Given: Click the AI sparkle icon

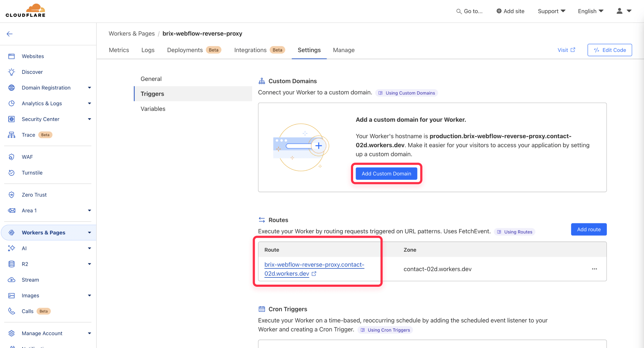Looking at the screenshot, I should [11, 248].
